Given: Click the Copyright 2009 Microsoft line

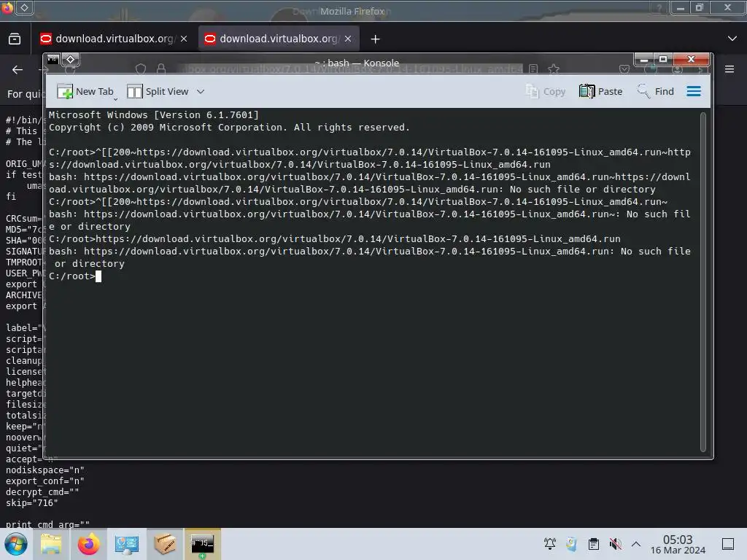Looking at the screenshot, I should point(229,127).
